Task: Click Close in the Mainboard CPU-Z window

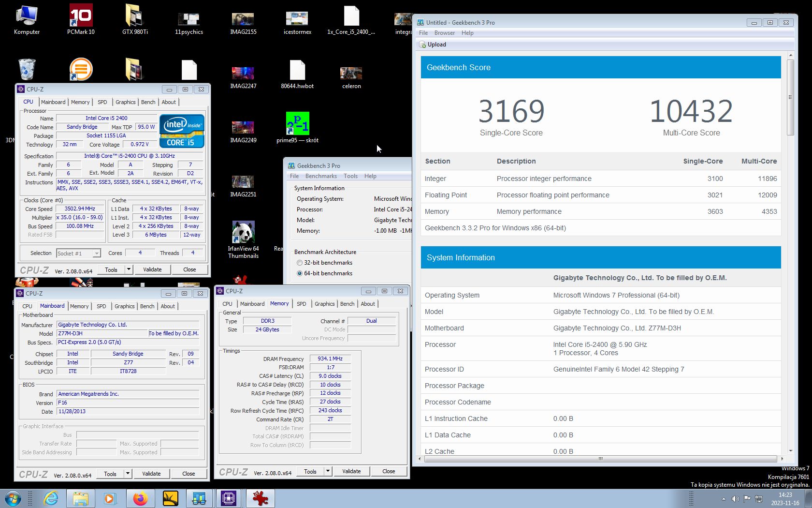Action: (188, 474)
